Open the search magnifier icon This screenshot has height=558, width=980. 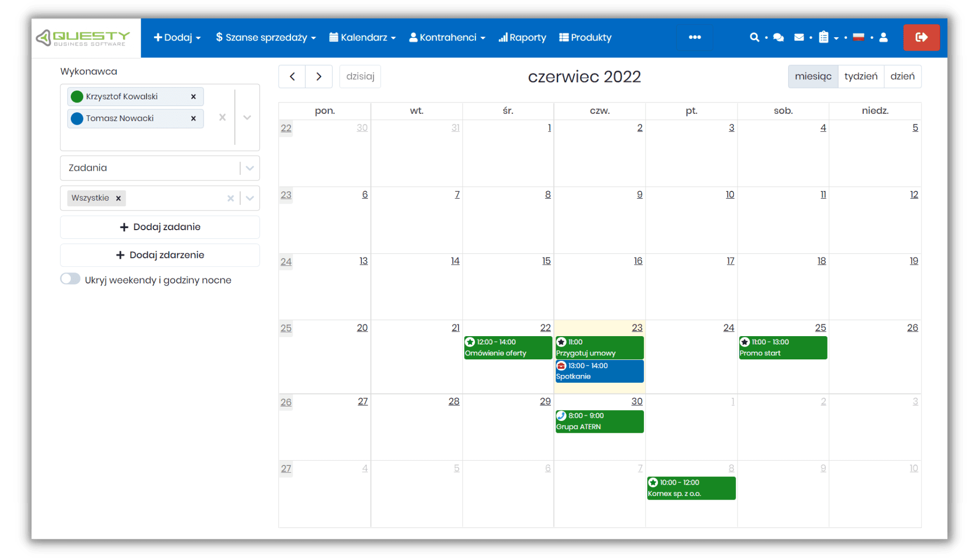point(754,37)
